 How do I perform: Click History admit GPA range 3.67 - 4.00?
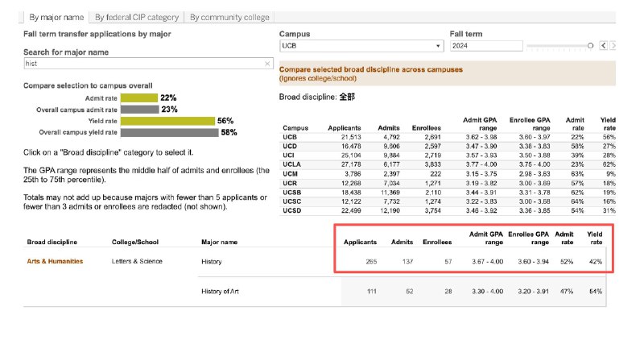coord(488,262)
